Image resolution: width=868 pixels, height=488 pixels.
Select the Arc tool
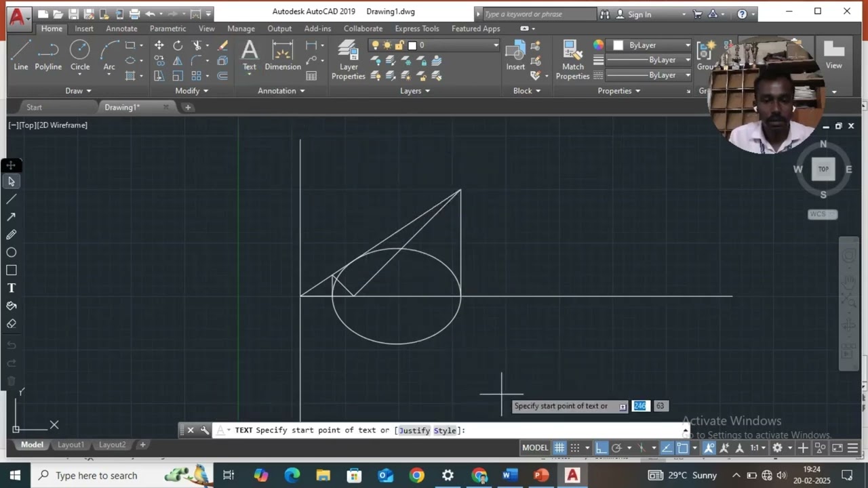109,55
